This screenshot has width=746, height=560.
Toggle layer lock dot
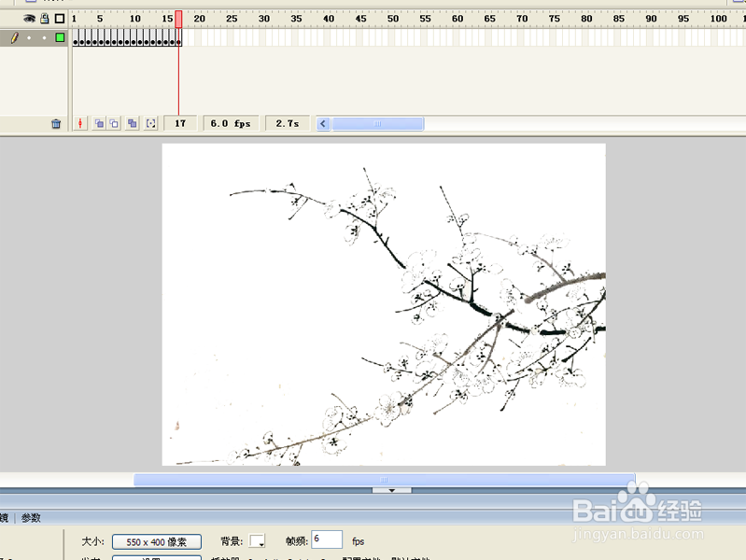tap(44, 37)
